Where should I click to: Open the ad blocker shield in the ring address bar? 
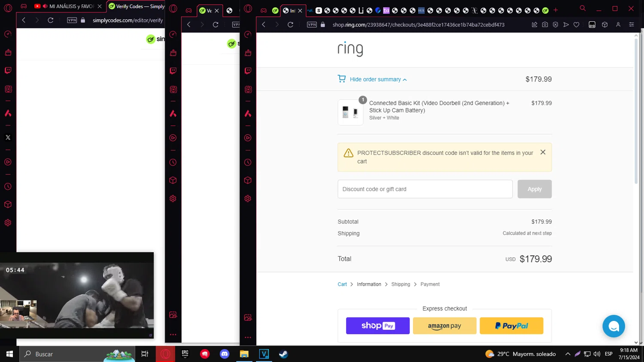click(x=556, y=24)
